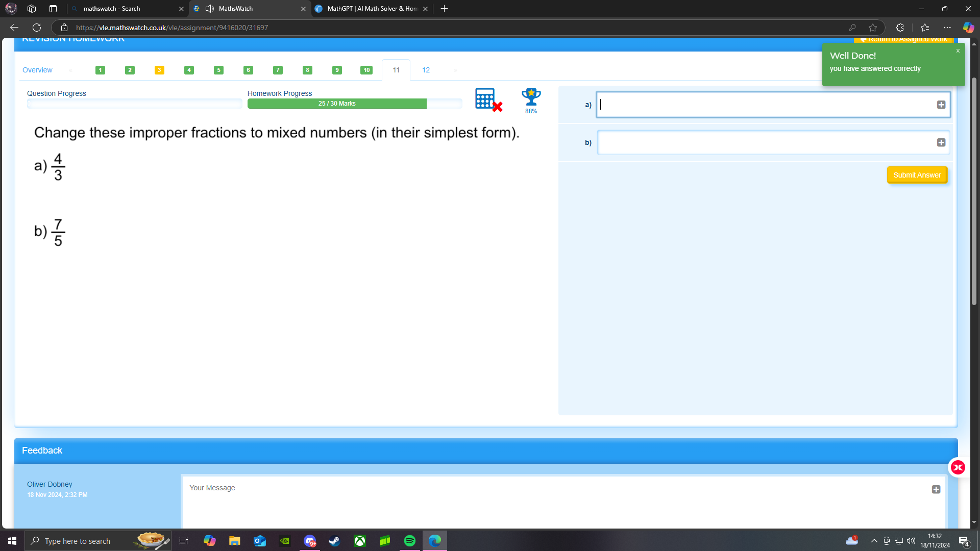Image resolution: width=980 pixels, height=551 pixels.
Task: Open the plus icon in the Your Message box
Action: pyautogui.click(x=936, y=489)
